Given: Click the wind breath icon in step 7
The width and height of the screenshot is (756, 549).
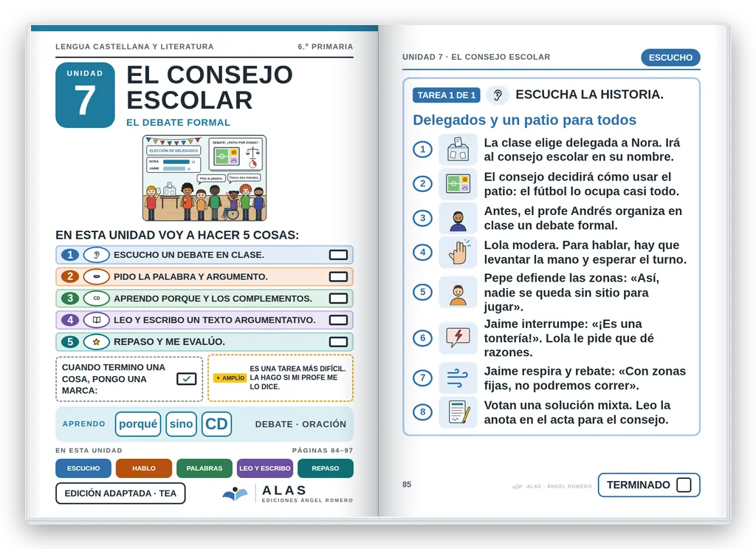Looking at the screenshot, I should [458, 378].
